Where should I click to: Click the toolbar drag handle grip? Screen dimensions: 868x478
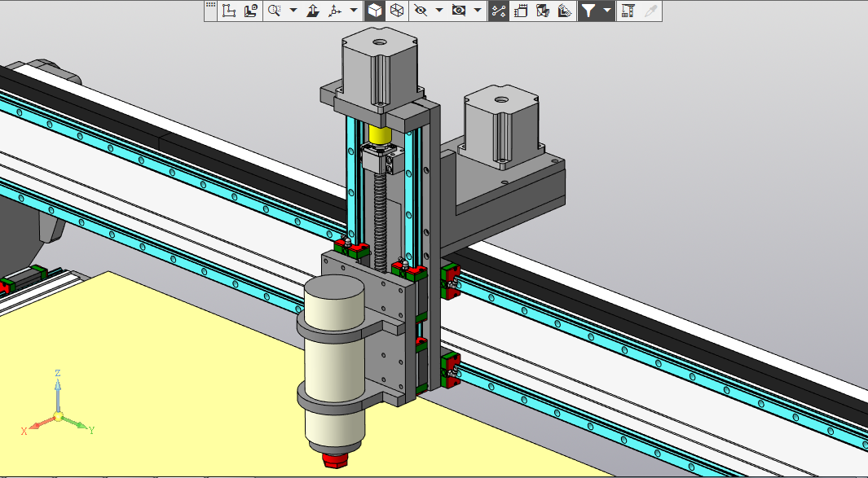[210, 7]
